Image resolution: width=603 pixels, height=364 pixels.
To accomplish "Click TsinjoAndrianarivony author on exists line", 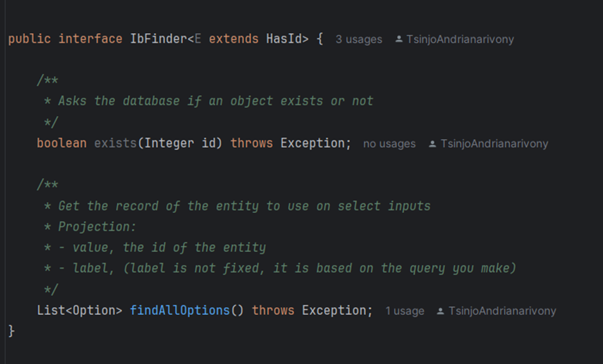I will (494, 144).
